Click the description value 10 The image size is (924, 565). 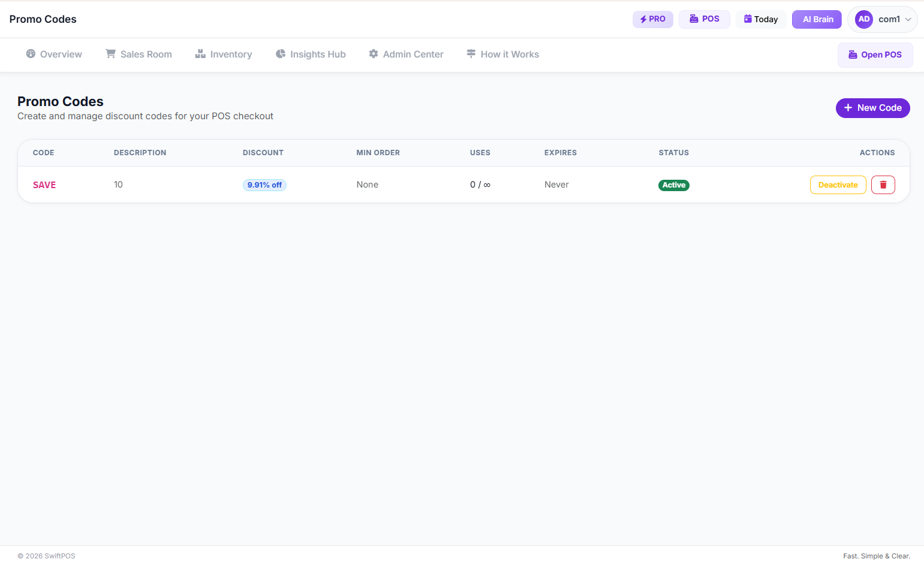point(118,185)
